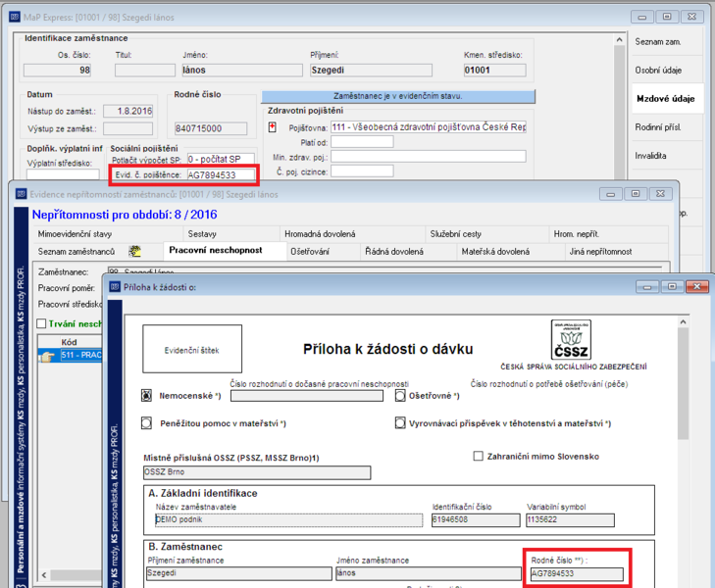Click the pointing hand row indicator icon

click(x=47, y=356)
